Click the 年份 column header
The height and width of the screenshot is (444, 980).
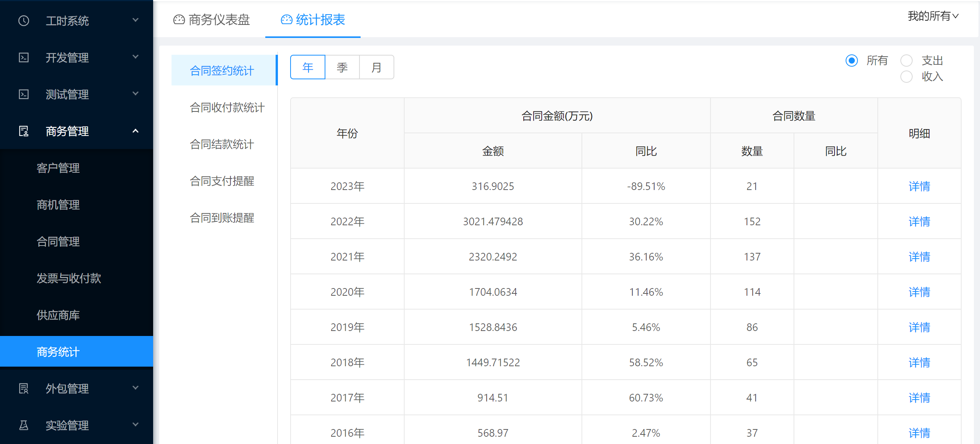pos(347,133)
